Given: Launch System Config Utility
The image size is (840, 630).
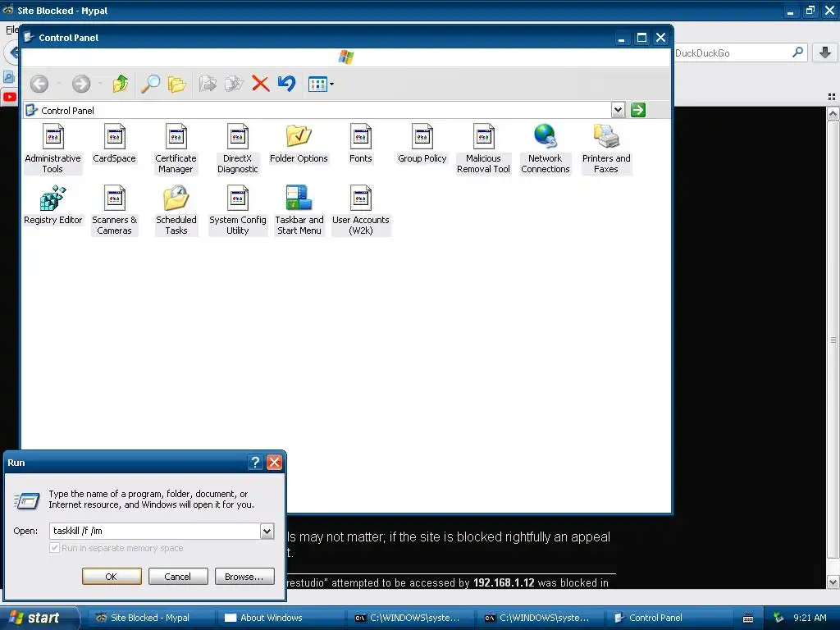Looking at the screenshot, I should pyautogui.click(x=237, y=210).
